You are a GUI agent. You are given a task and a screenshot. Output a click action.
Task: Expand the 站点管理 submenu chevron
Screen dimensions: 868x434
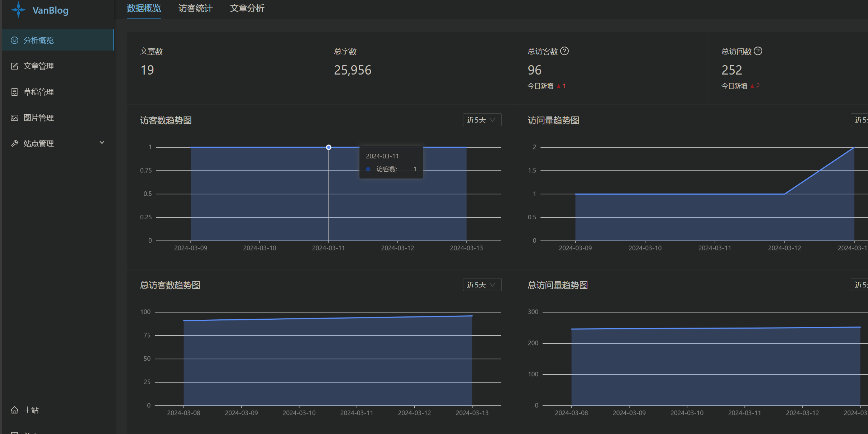coord(102,143)
